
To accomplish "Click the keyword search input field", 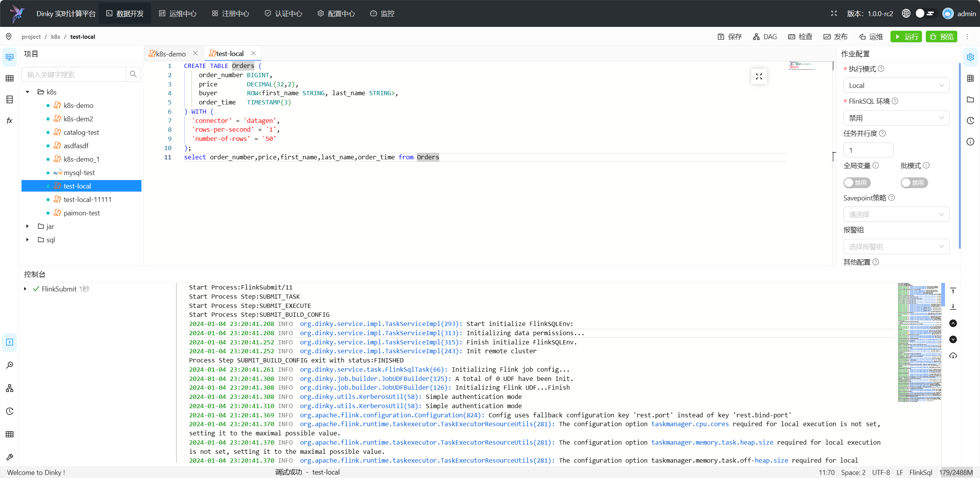I will tap(74, 74).
